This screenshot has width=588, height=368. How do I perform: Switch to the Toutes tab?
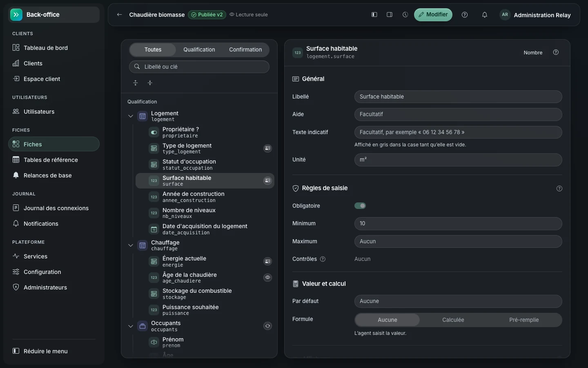[x=153, y=49]
